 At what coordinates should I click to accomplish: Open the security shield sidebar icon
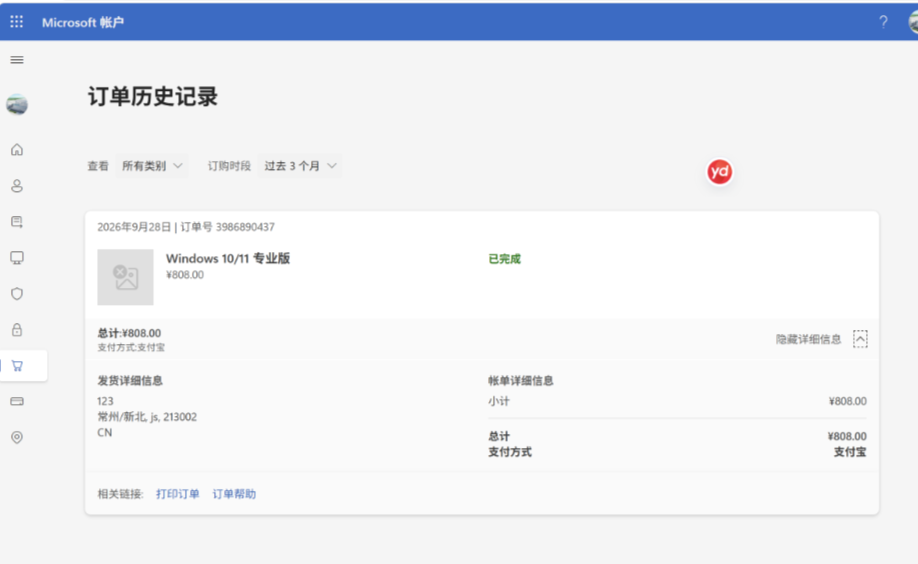coord(17,293)
